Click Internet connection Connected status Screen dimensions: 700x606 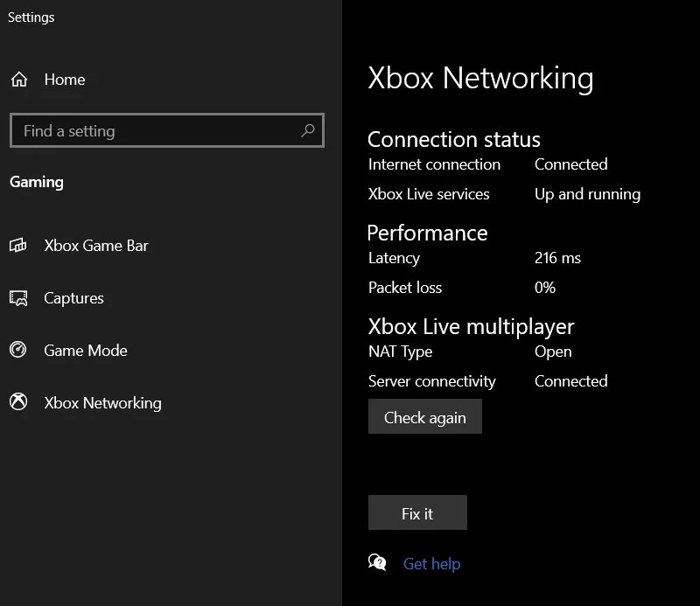pyautogui.click(x=571, y=164)
